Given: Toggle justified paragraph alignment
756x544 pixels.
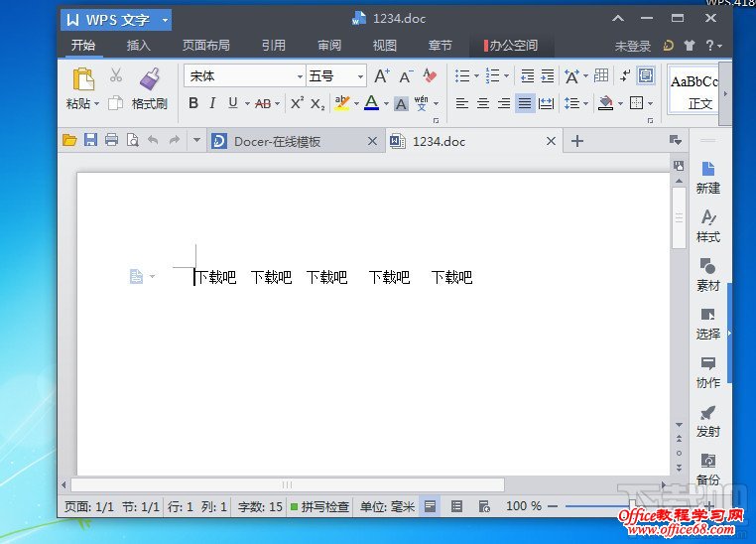Looking at the screenshot, I should (525, 103).
